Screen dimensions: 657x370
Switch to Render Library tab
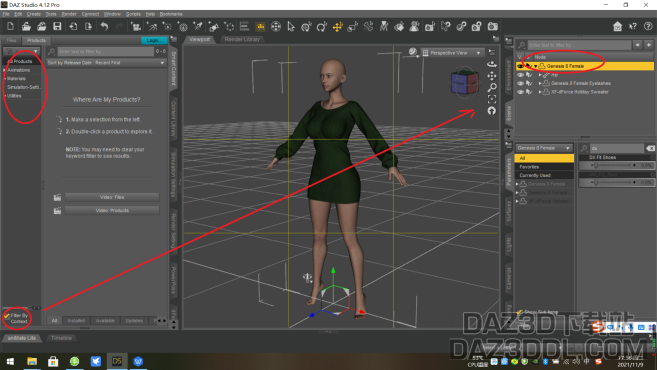point(242,39)
